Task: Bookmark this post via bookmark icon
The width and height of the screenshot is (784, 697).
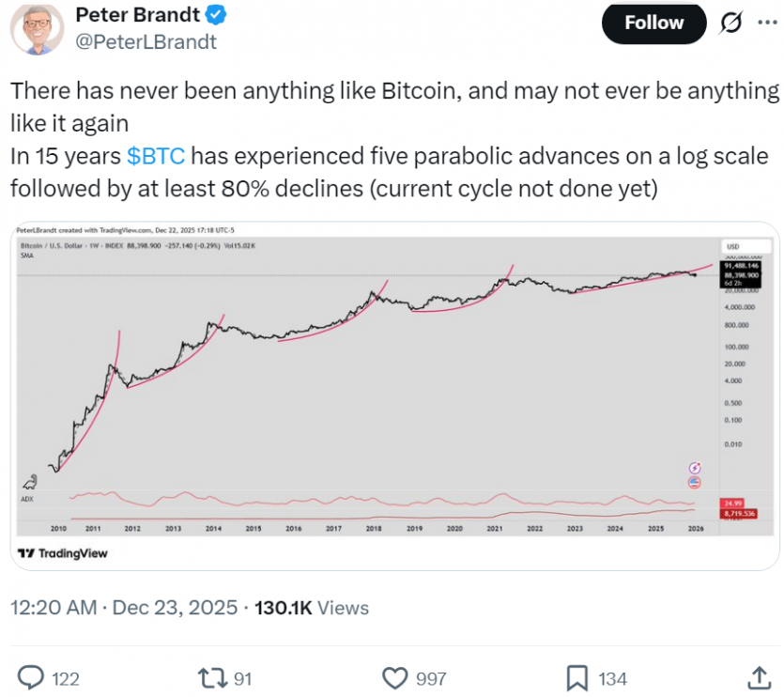Action: coord(578,677)
